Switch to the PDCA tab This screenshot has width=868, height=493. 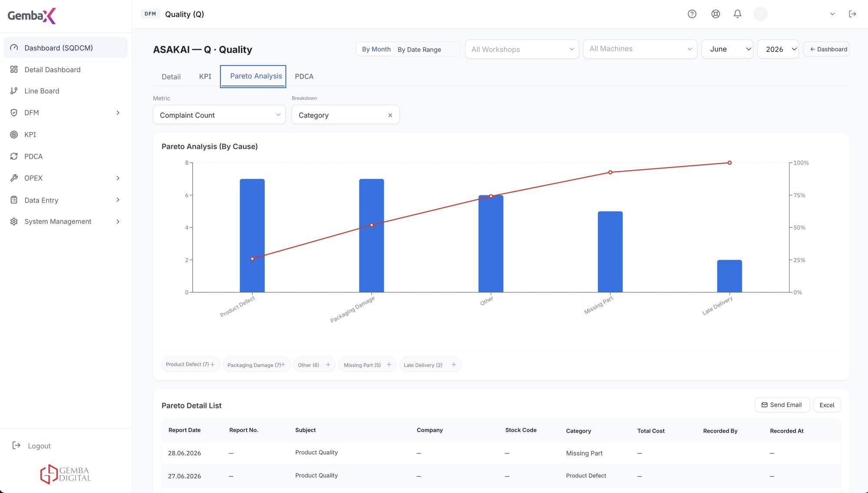tap(304, 76)
